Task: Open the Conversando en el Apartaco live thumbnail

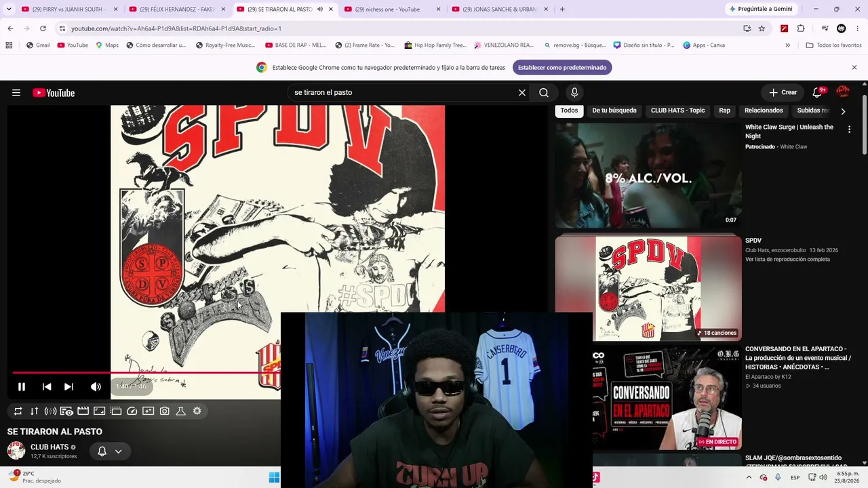Action: pos(648,399)
